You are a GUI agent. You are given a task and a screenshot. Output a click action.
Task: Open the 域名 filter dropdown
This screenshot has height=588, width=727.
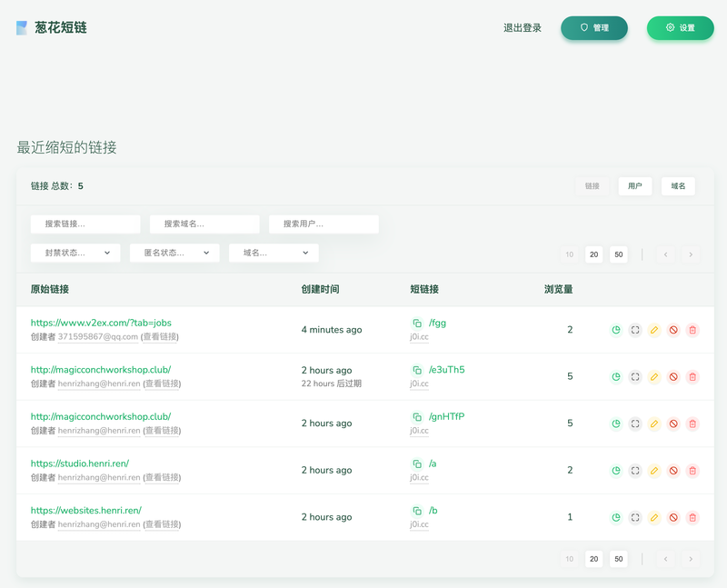point(274,253)
